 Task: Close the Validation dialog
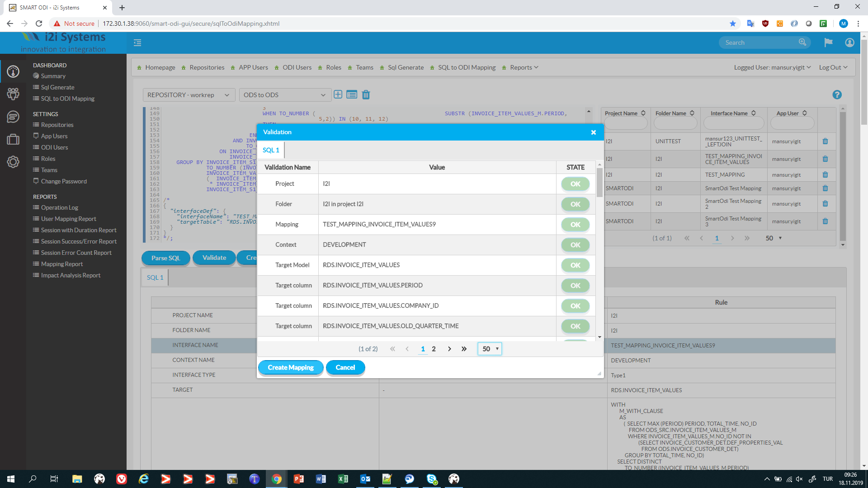click(x=593, y=132)
